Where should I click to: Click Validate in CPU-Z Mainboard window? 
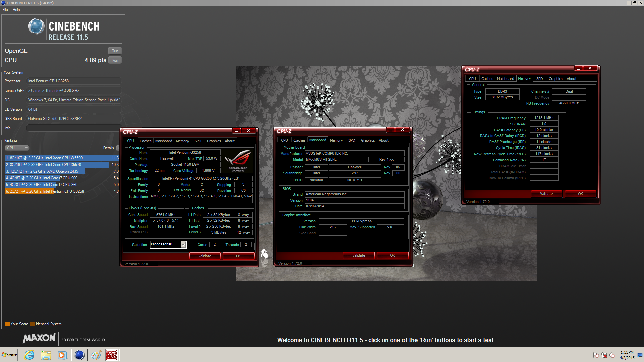(x=359, y=255)
